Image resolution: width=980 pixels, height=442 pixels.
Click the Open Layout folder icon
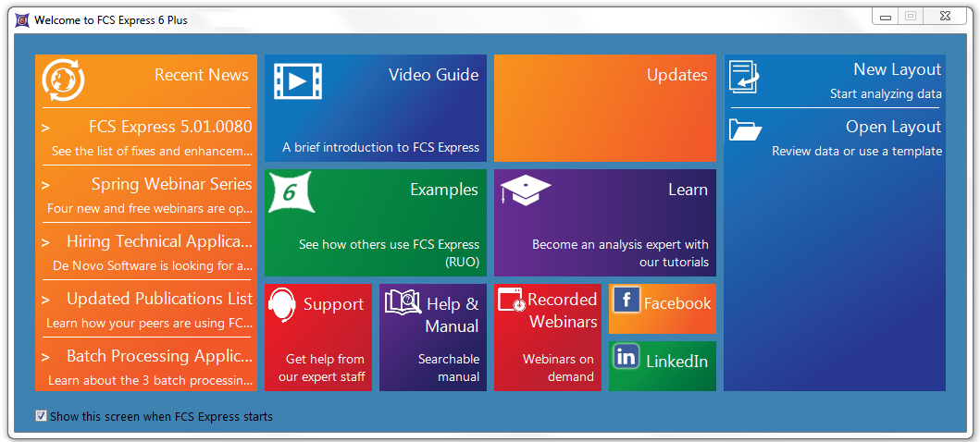tap(745, 129)
